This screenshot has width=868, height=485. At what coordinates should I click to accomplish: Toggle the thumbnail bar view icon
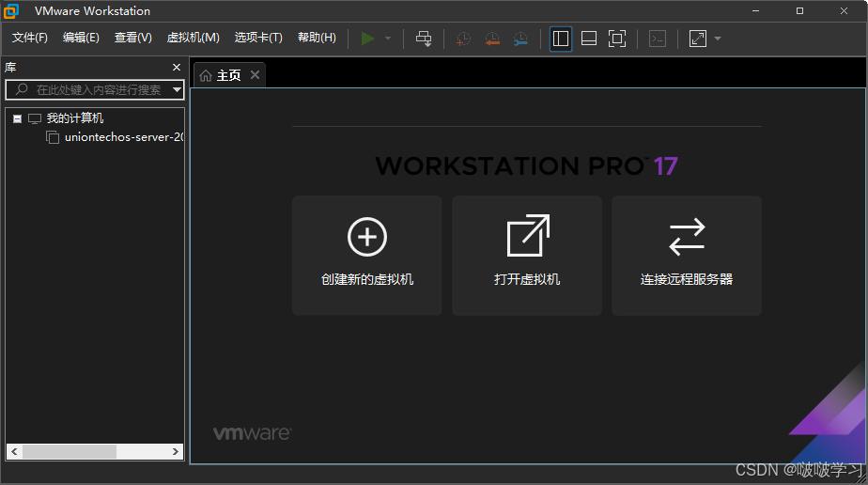[x=589, y=39]
